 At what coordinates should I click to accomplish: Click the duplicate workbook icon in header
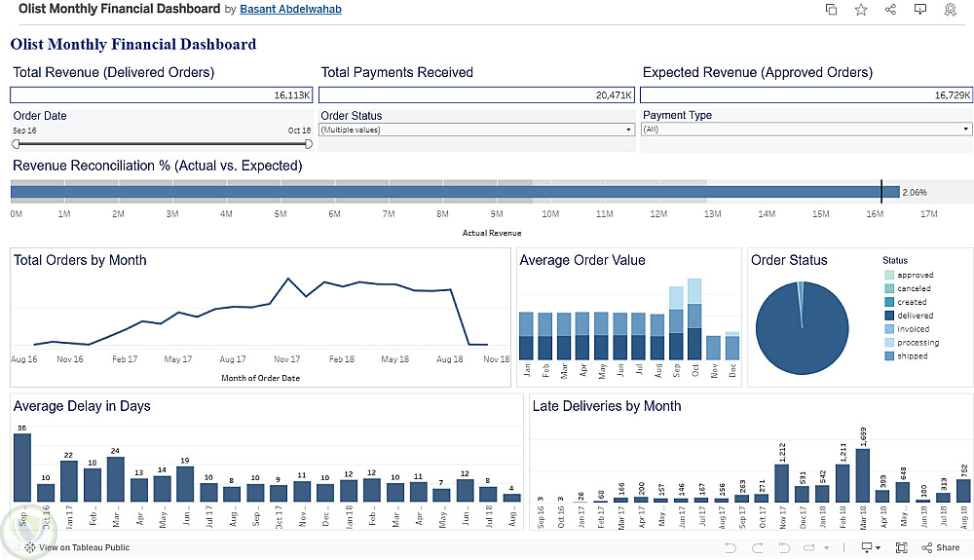[831, 10]
